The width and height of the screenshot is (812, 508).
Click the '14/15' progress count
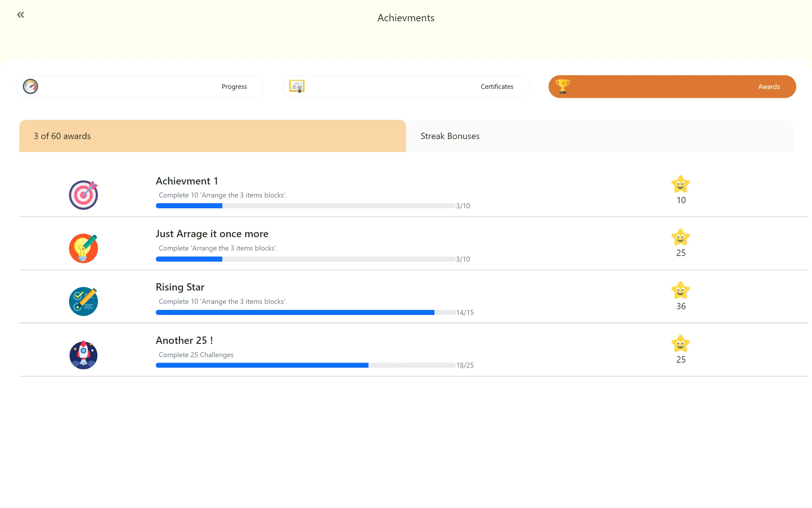coord(465,312)
